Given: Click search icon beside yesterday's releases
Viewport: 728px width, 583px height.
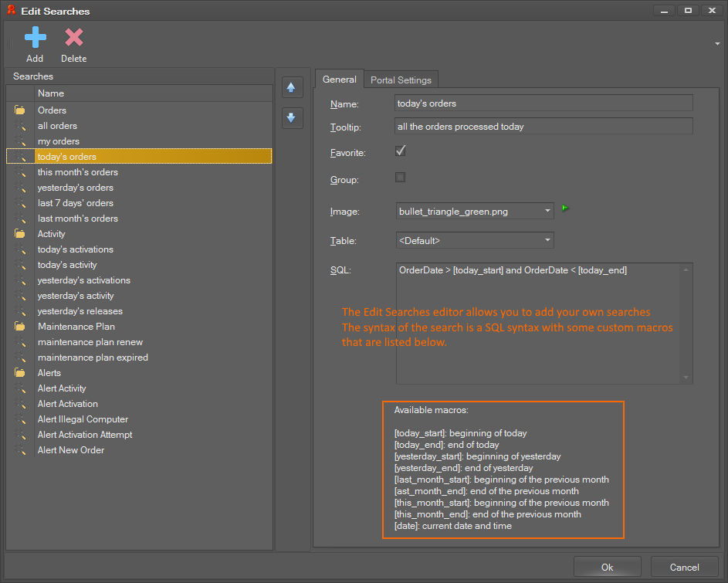Looking at the screenshot, I should coord(20,310).
